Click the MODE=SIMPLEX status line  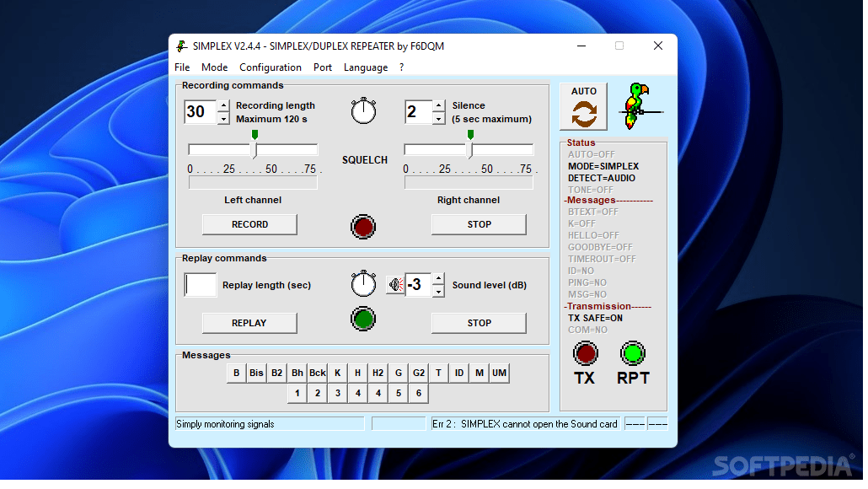[x=603, y=166]
